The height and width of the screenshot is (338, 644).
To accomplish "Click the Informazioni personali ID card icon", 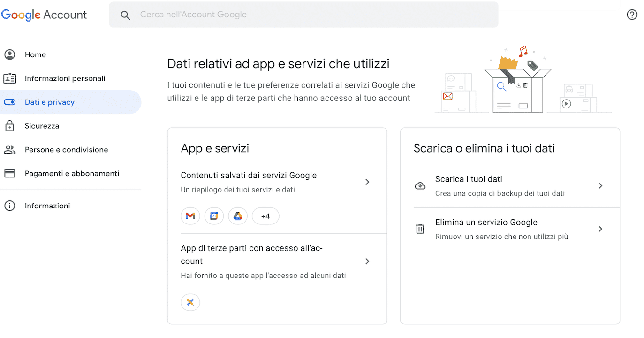I will (x=10, y=78).
